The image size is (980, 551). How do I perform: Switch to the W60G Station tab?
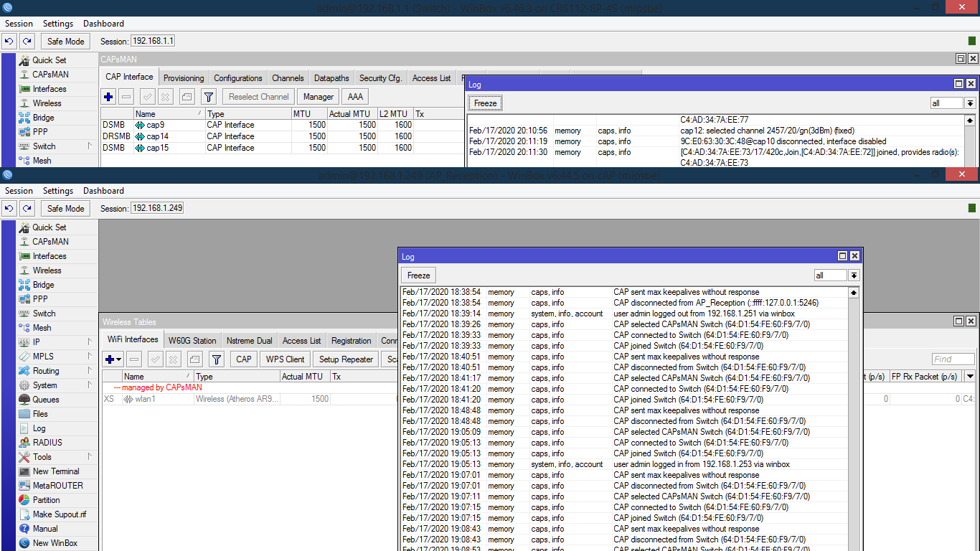(x=192, y=341)
